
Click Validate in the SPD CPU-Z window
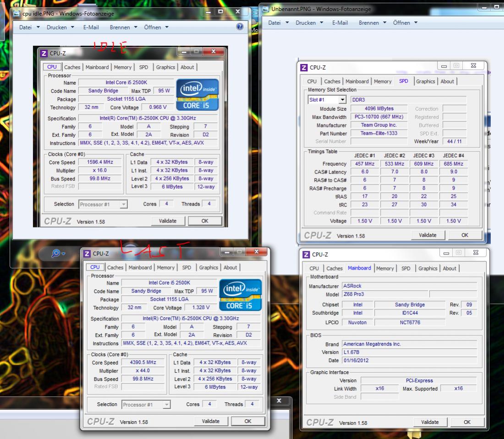pos(428,235)
